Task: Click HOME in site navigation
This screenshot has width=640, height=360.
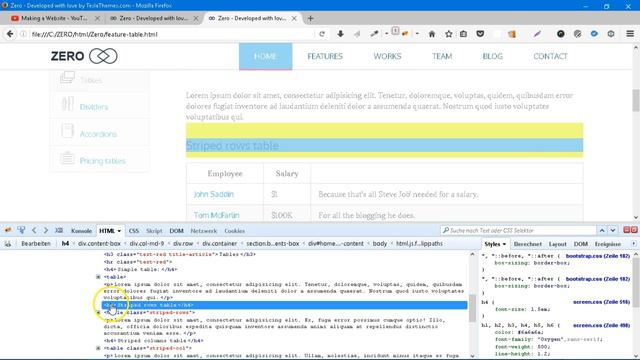Action: click(265, 56)
